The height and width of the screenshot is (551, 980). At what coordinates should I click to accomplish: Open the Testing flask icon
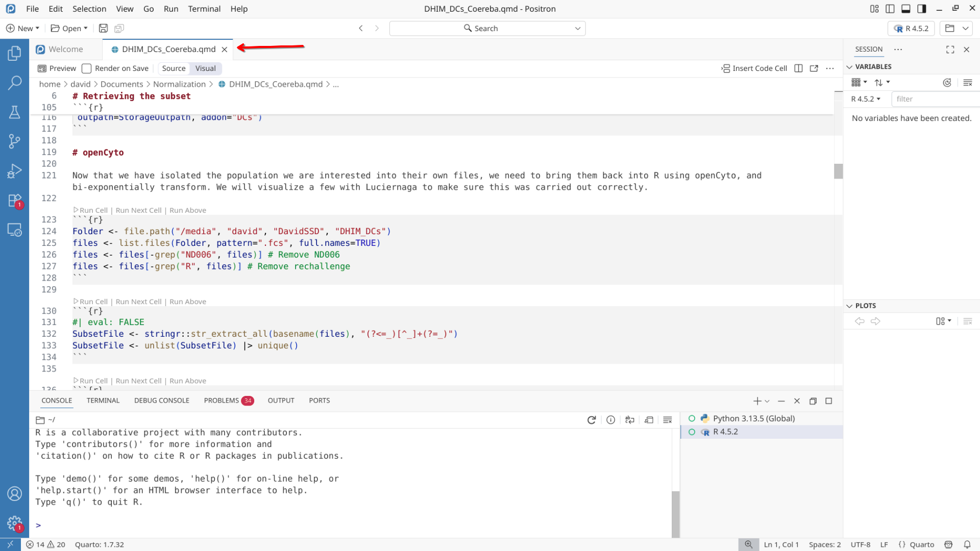(14, 112)
